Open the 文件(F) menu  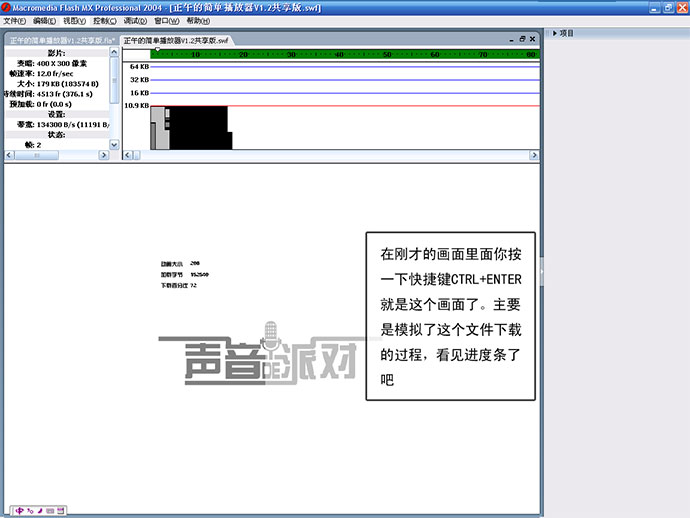(x=15, y=21)
